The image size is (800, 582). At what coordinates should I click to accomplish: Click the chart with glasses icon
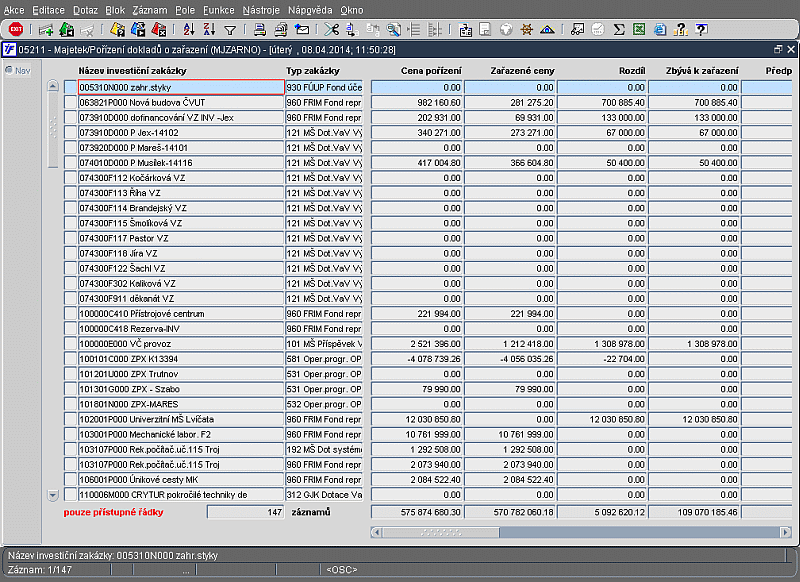[x=578, y=30]
